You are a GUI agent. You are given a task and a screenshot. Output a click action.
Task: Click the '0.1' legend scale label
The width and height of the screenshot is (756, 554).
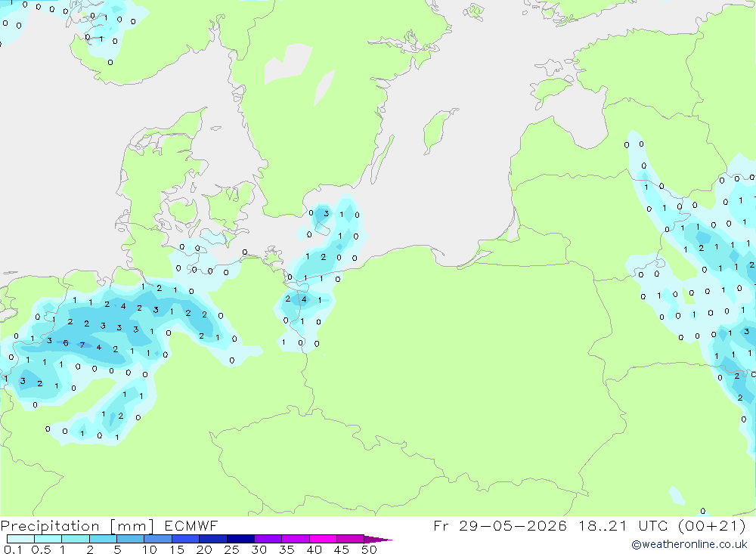[x=13, y=549]
